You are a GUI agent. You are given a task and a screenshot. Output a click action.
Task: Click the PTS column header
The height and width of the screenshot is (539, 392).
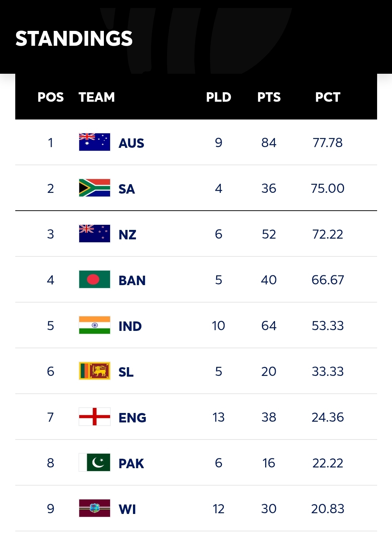269,97
